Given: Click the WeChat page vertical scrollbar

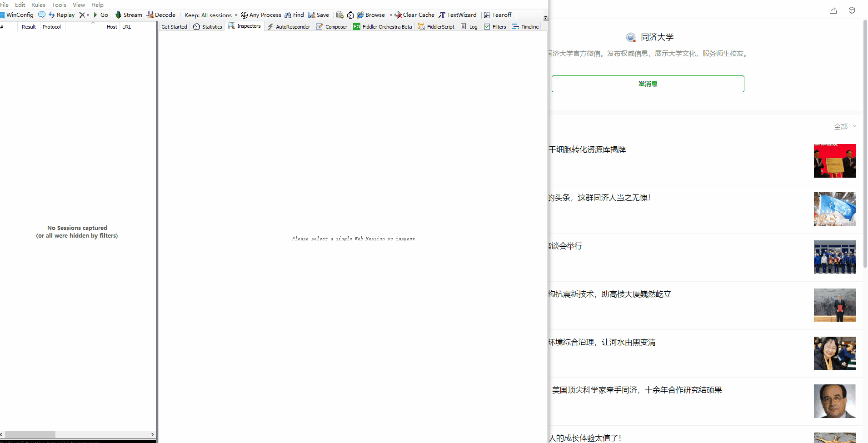Looking at the screenshot, I should (865, 144).
